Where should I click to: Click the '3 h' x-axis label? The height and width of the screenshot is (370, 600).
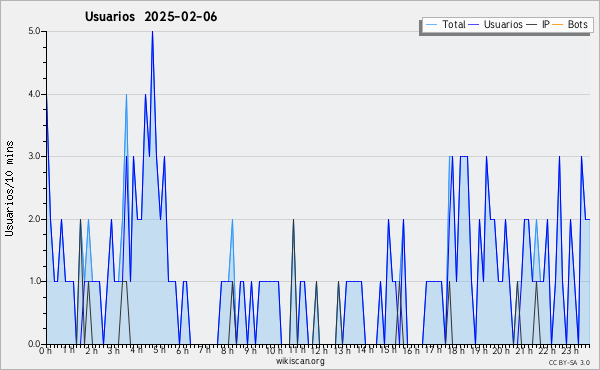point(114,351)
